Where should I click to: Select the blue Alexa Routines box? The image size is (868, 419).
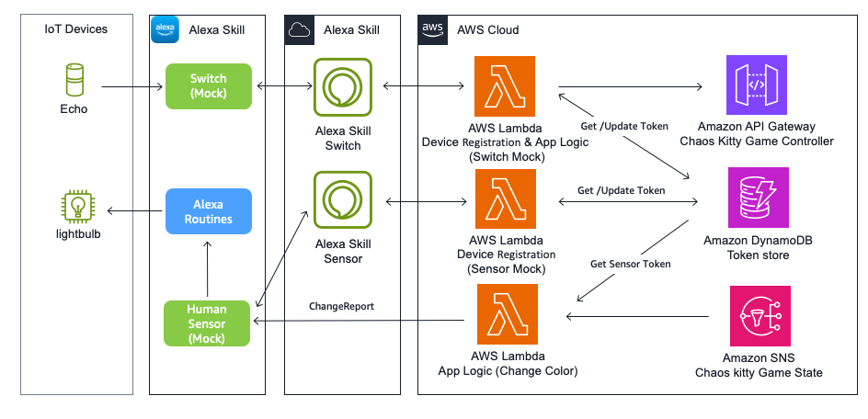click(209, 211)
